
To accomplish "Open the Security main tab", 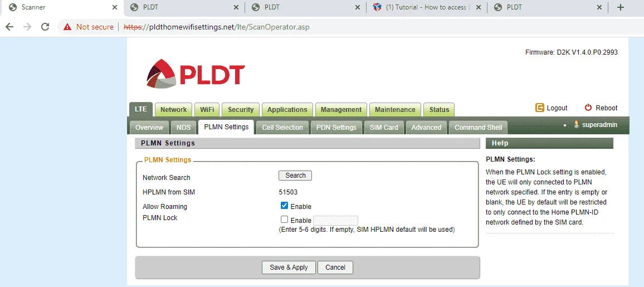I will point(241,110).
